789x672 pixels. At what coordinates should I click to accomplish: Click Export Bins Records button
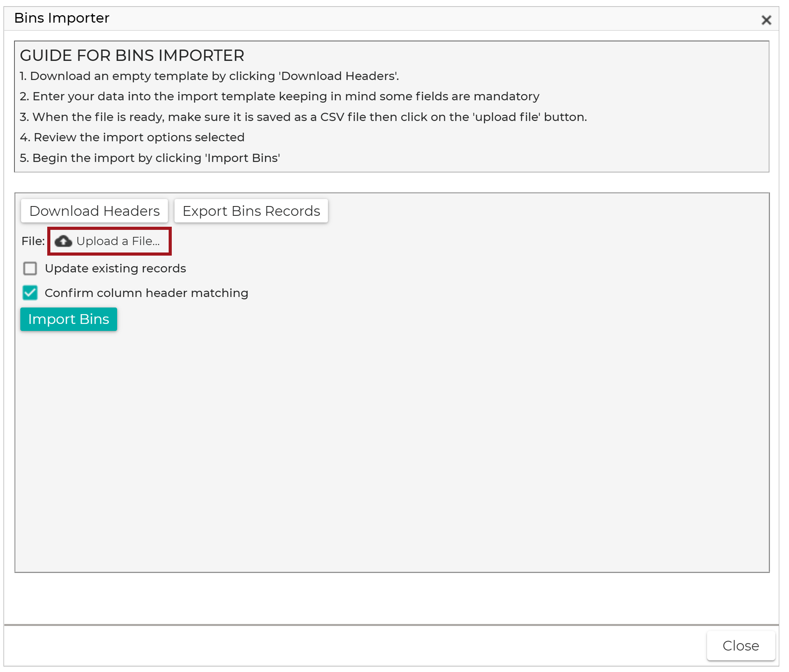[x=251, y=211]
